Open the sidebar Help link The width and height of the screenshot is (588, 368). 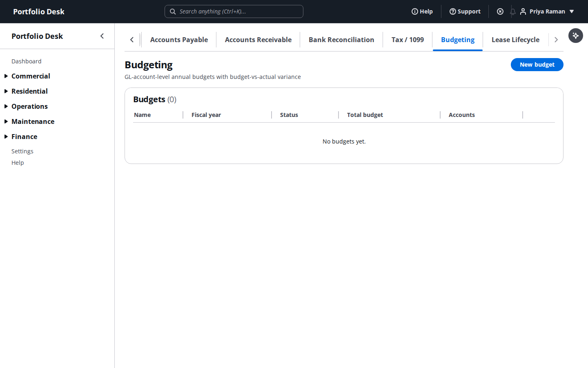click(18, 163)
